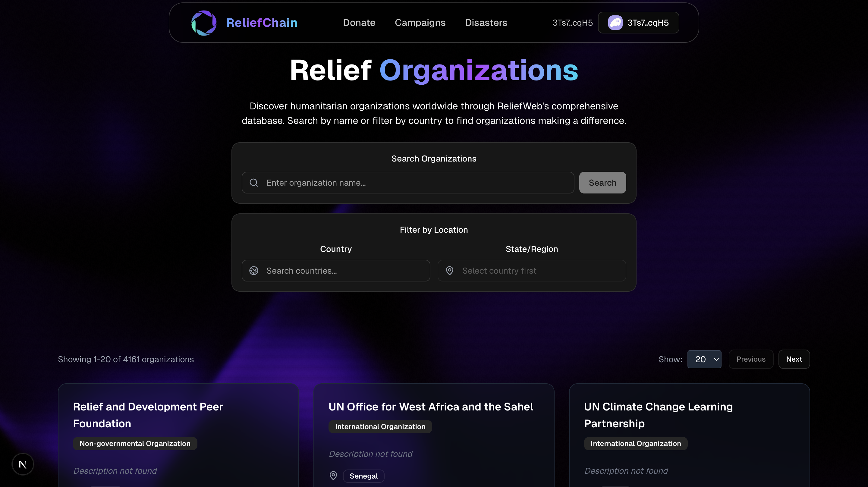The image size is (868, 487).
Task: Open the Next.js dev tools N badge
Action: [x=23, y=464]
